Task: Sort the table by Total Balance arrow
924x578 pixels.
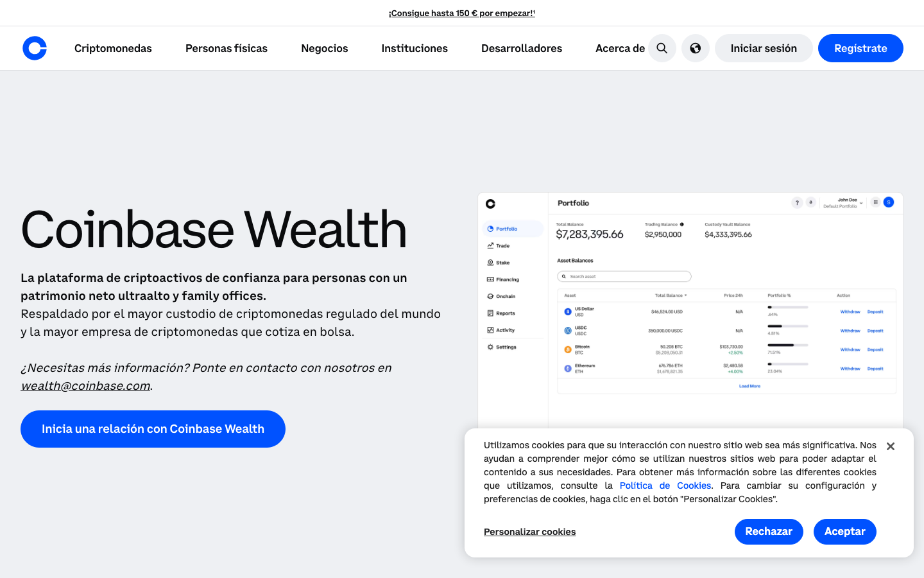Action: [686, 295]
